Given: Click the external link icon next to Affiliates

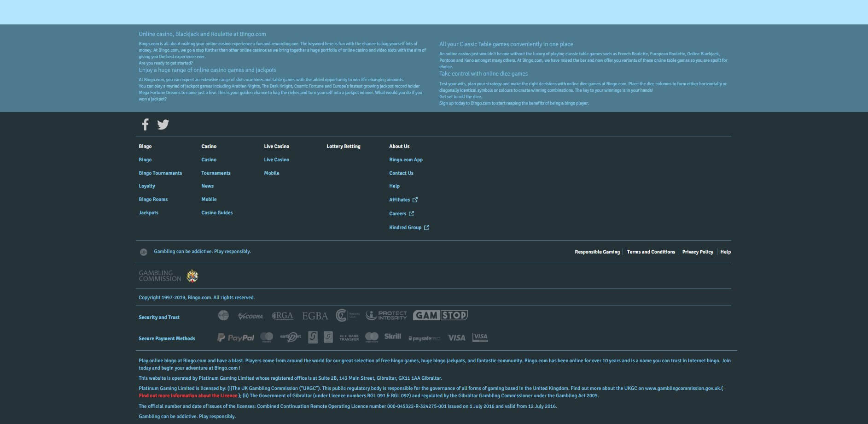Looking at the screenshot, I should [415, 200].
